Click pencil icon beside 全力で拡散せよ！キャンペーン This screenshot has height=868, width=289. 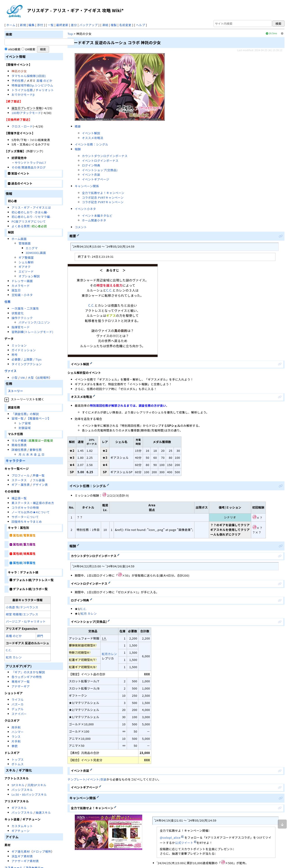pyautogui.click(x=115, y=807)
